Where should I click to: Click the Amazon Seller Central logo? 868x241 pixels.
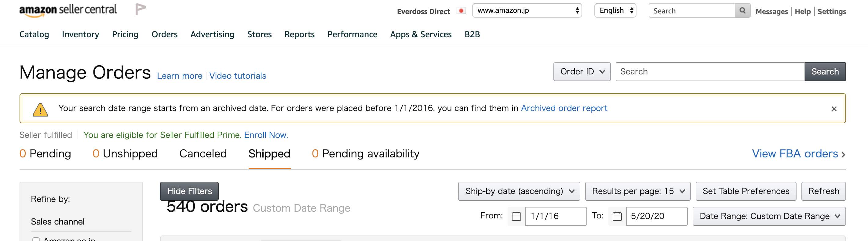point(68,10)
